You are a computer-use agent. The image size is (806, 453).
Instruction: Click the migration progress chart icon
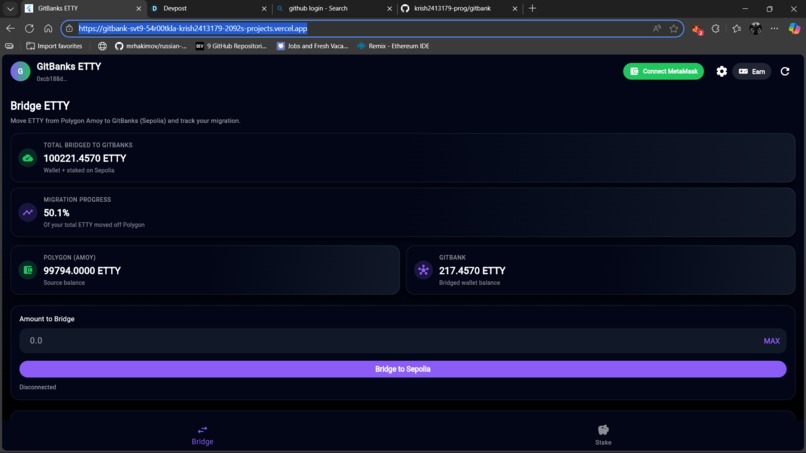coord(28,212)
